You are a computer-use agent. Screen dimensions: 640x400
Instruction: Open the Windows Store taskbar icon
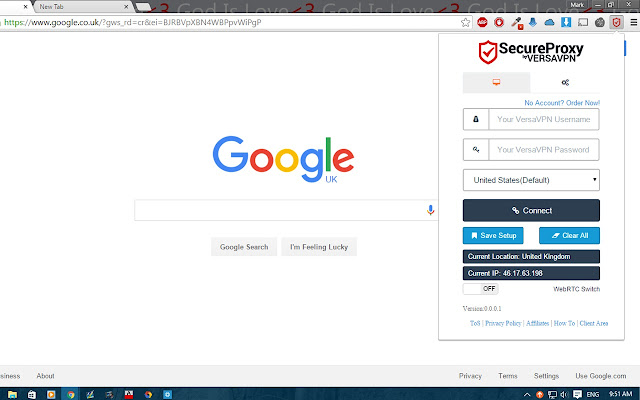(x=31, y=394)
